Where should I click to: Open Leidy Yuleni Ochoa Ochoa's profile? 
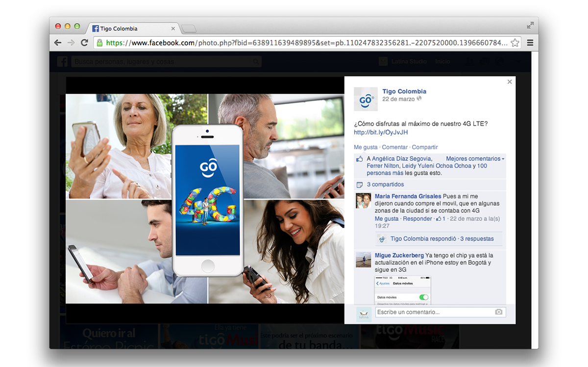pos(437,166)
